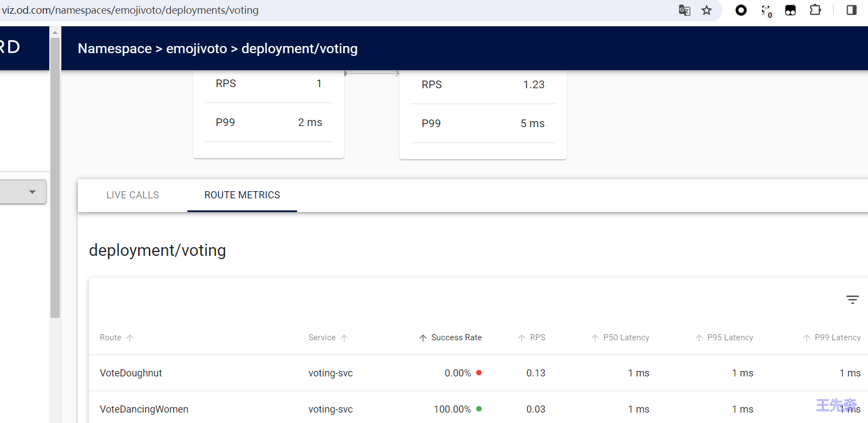868x423 pixels.
Task: Bookmark this page with the star icon
Action: click(706, 10)
